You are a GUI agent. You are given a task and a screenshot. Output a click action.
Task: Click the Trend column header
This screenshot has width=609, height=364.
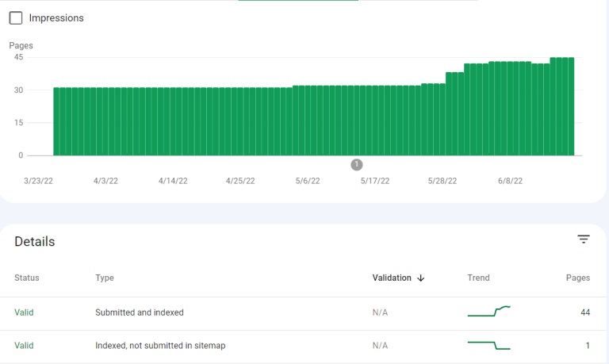pyautogui.click(x=478, y=278)
